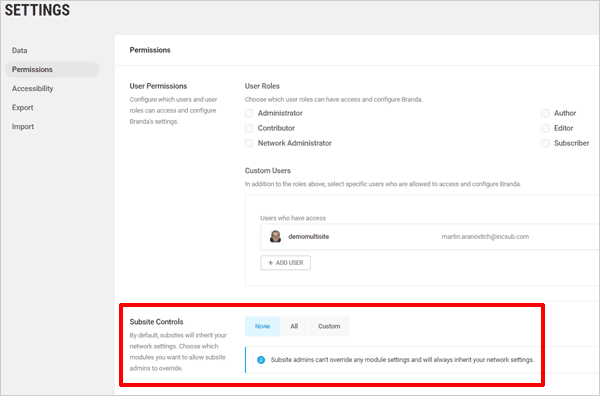Click the plus icon on ADD USER
The width and height of the screenshot is (600, 396).
[x=271, y=263]
